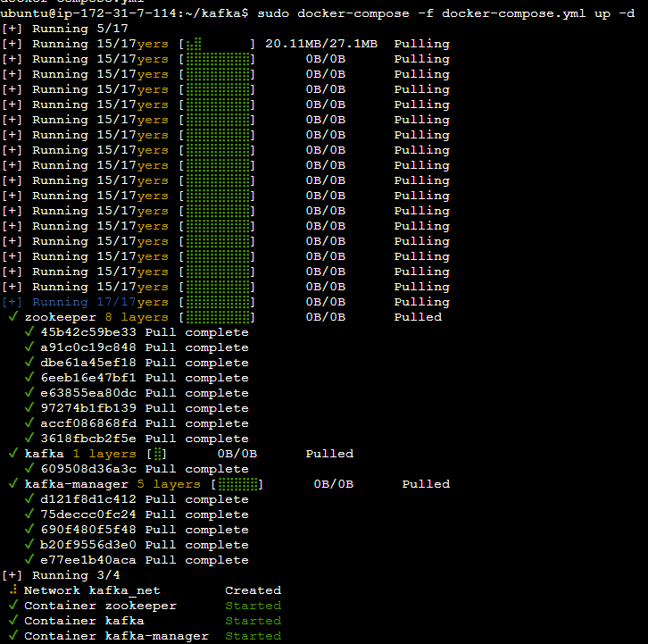This screenshot has width=648, height=644.
Task: Select layer hash 6eeb16e47bf1
Action: tap(88, 378)
